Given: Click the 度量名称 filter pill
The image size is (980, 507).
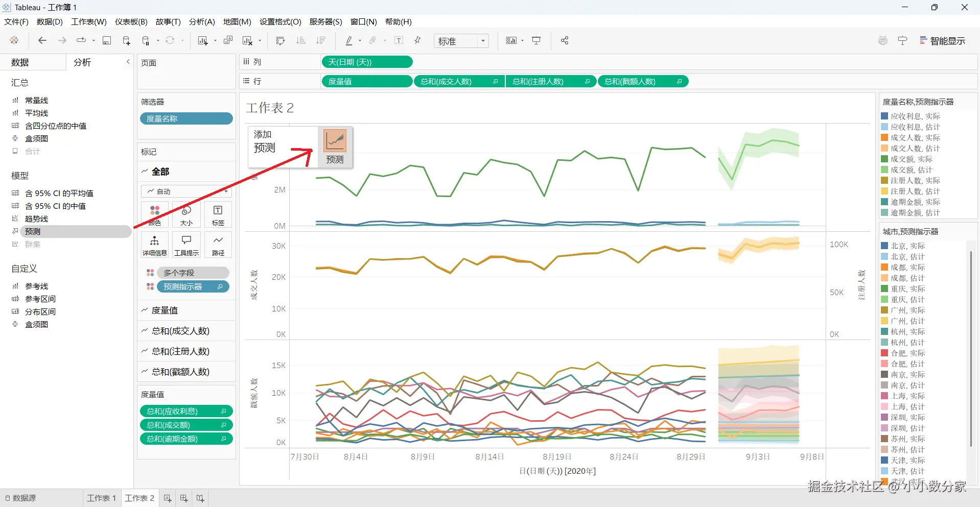Looking at the screenshot, I should (x=186, y=118).
